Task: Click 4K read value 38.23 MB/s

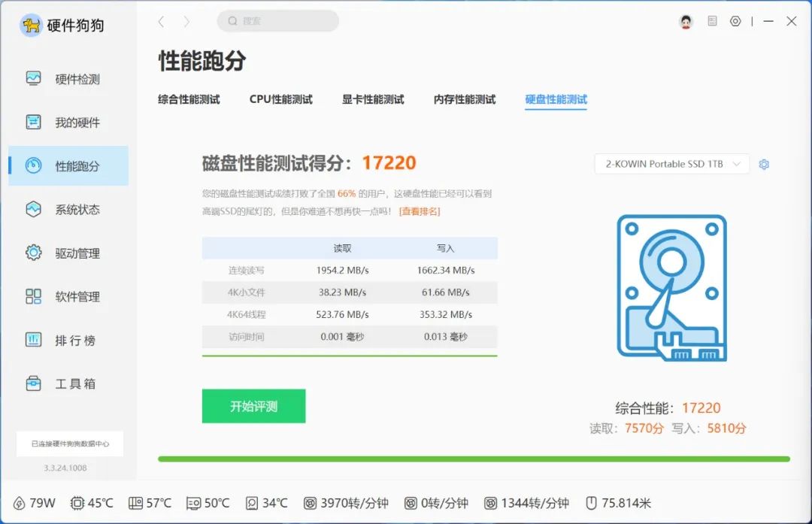Action: point(342,292)
